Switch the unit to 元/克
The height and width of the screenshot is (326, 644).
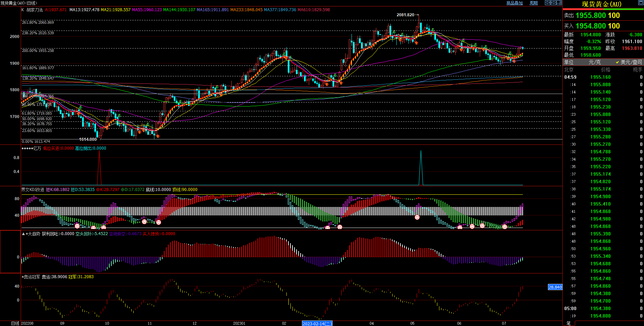[594, 62]
